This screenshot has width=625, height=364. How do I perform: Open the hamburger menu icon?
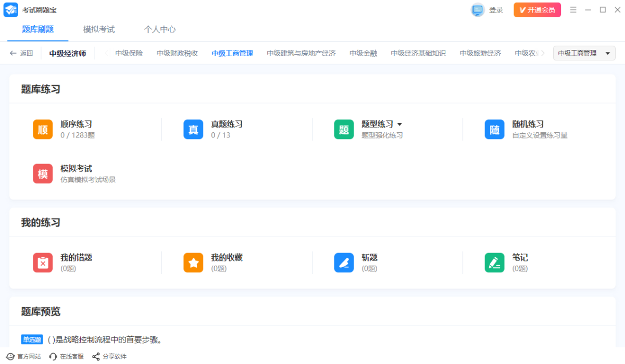573,10
